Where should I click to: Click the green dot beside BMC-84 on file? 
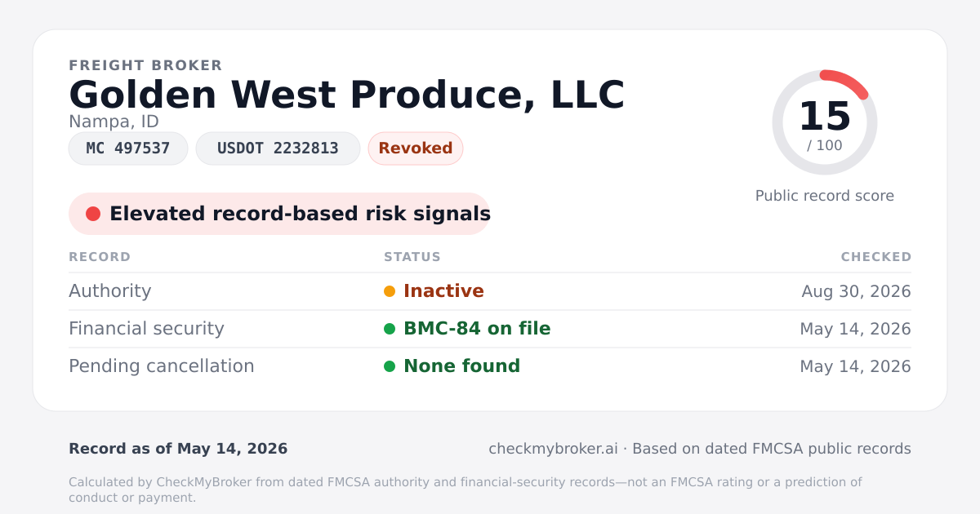(390, 329)
